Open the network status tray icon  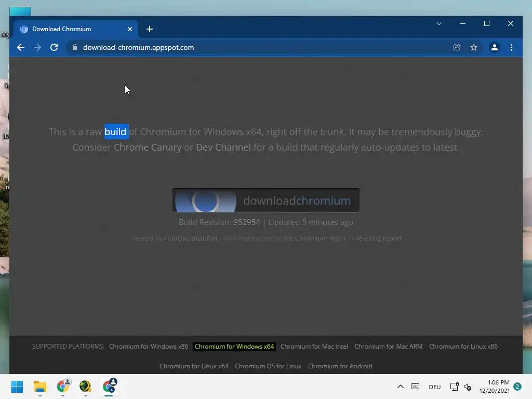(x=454, y=387)
